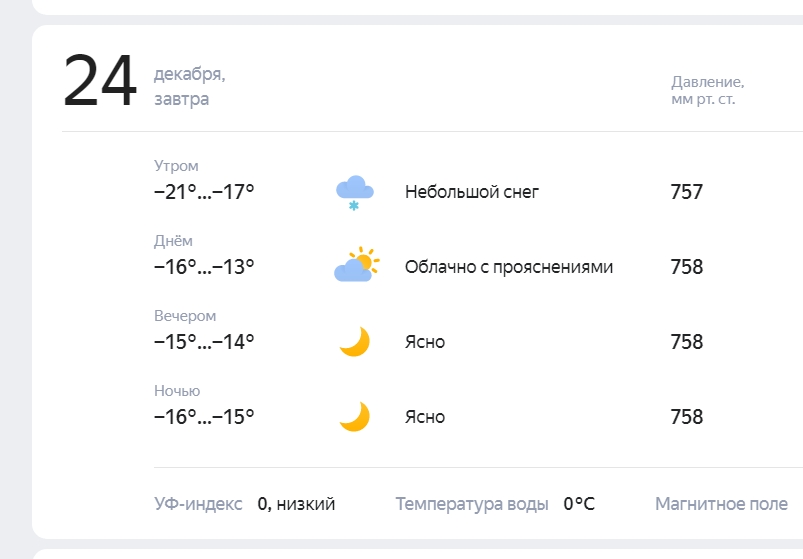
Task: Click the morning temperature −21°...−17°
Action: point(204,192)
